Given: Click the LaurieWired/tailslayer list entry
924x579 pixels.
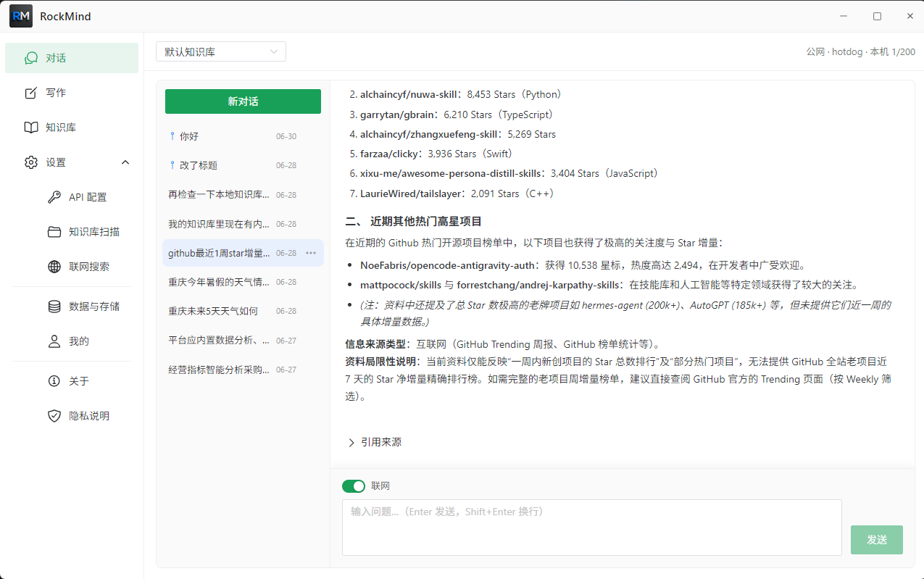Looking at the screenshot, I should tap(452, 193).
